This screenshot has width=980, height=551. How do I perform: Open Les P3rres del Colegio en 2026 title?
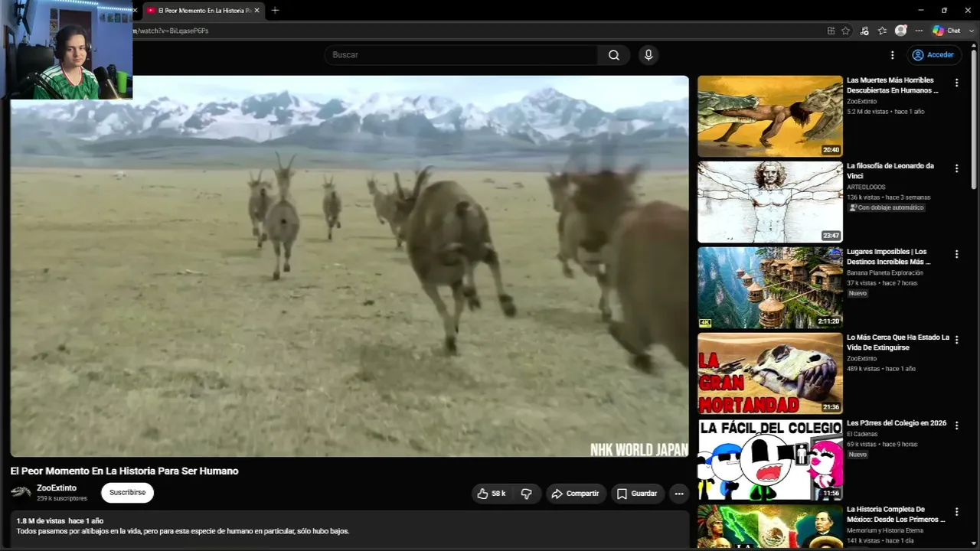point(897,423)
